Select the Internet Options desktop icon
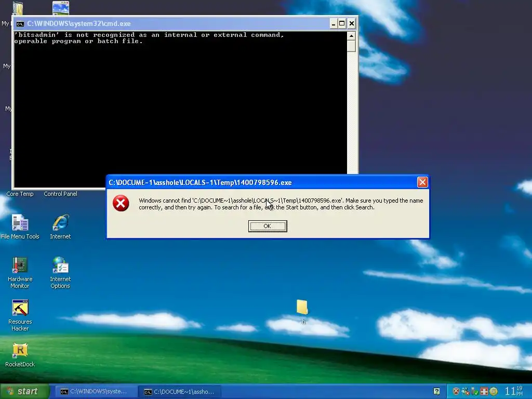This screenshot has height=399, width=532. click(60, 272)
